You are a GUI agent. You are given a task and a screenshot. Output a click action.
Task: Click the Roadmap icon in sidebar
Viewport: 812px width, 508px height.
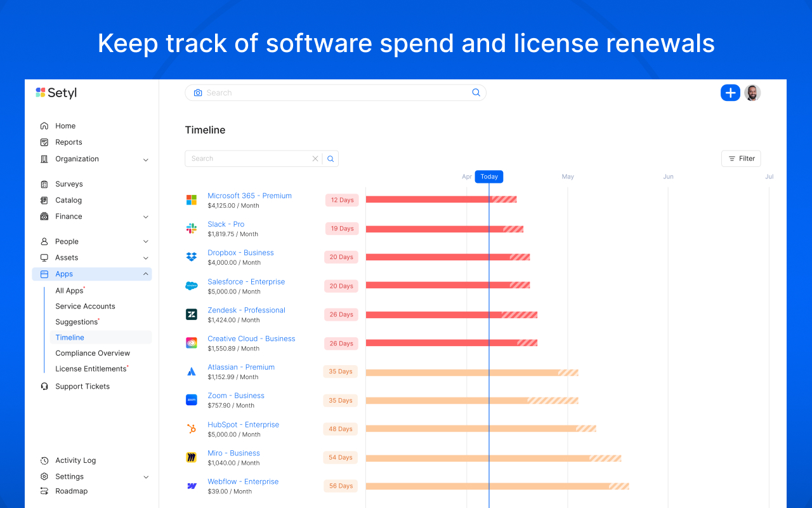pyautogui.click(x=44, y=491)
